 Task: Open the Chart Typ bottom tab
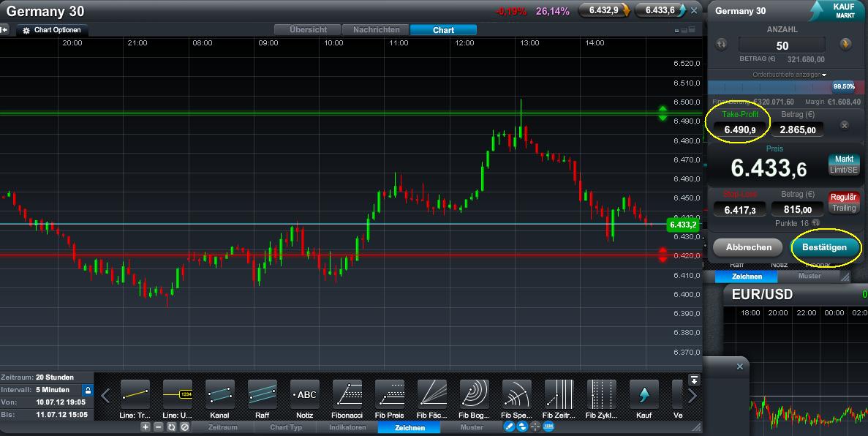point(286,427)
